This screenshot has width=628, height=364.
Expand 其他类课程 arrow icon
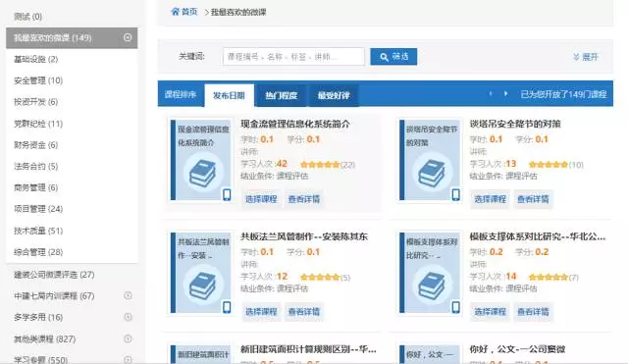pos(128,338)
